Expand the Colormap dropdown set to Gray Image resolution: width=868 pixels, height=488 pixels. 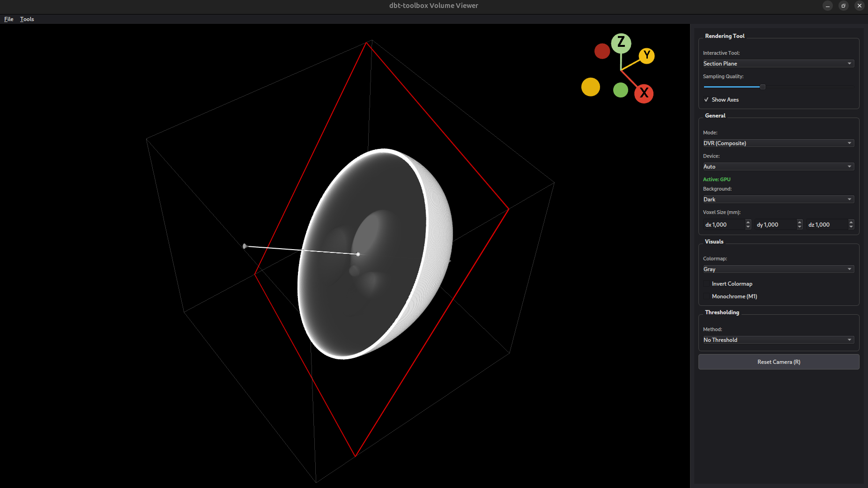click(778, 269)
